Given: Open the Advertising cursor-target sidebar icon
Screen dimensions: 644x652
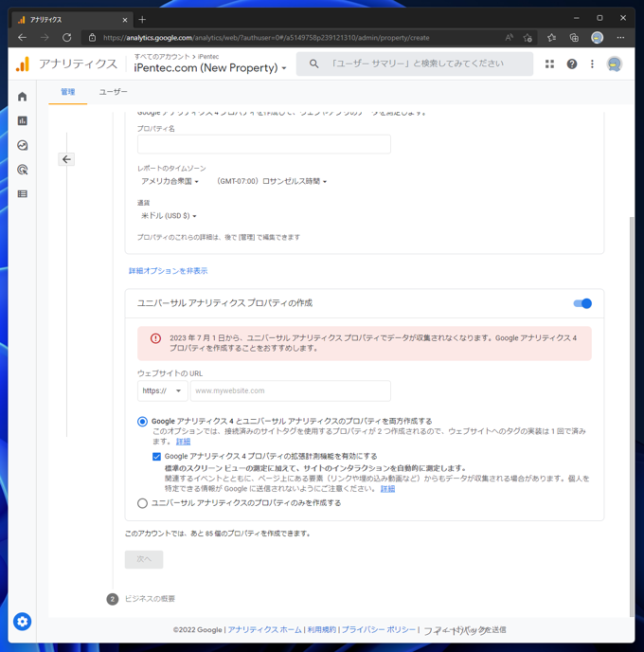Looking at the screenshot, I should 23,170.
